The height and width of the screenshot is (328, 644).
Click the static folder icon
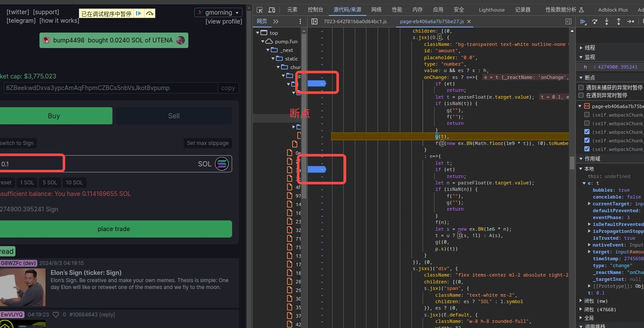tap(279, 59)
